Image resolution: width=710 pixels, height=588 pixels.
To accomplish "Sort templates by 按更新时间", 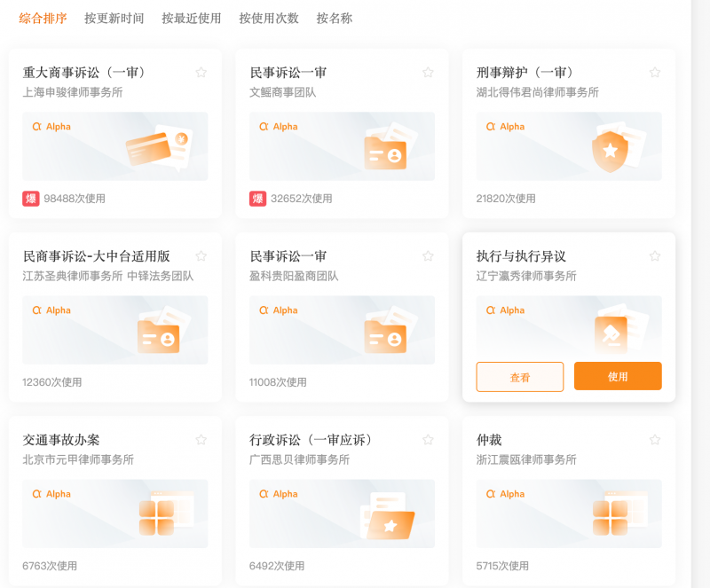I will coord(114,18).
